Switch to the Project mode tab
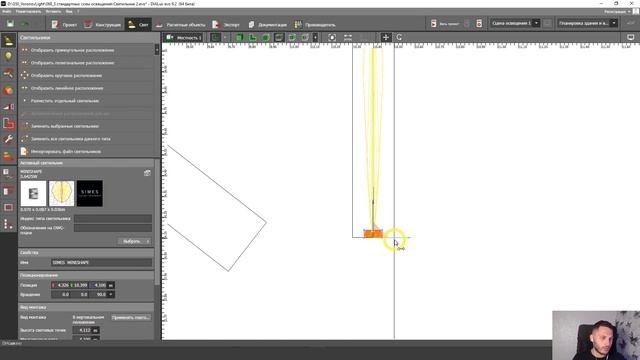Viewport: 640px width, 360px height. (64, 24)
